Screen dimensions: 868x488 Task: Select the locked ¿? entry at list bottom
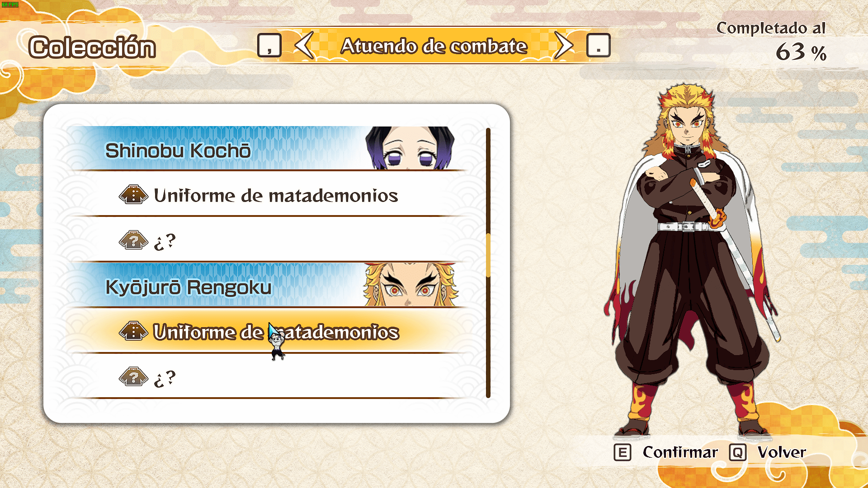coord(269,376)
